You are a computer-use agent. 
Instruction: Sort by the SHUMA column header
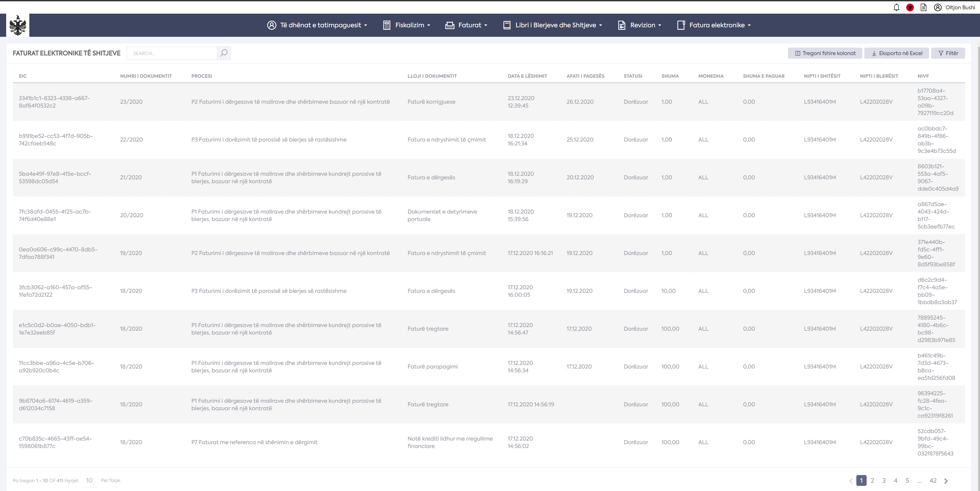pos(670,76)
